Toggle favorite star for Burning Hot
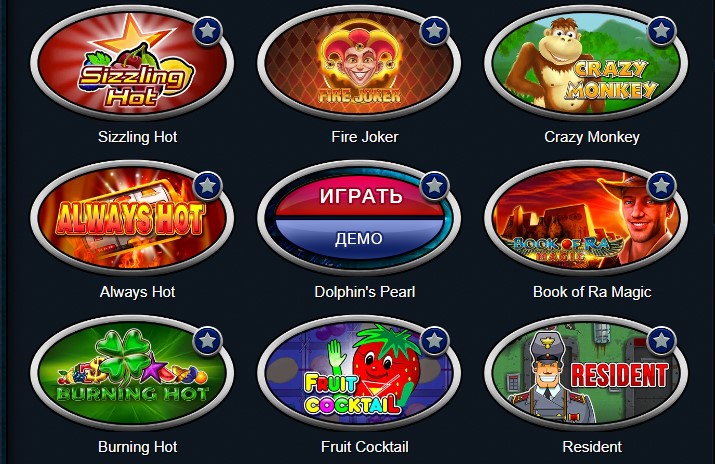715x464 pixels. (x=207, y=340)
